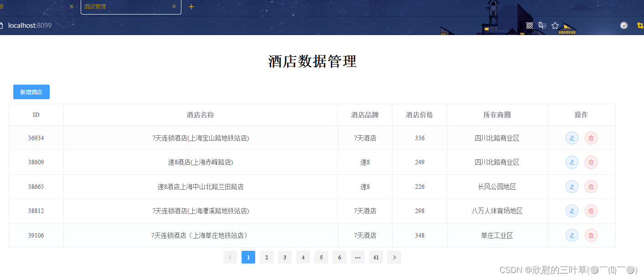Click the browser profile avatar icon
Image resolution: width=644 pixels, height=279 pixels.
click(623, 25)
